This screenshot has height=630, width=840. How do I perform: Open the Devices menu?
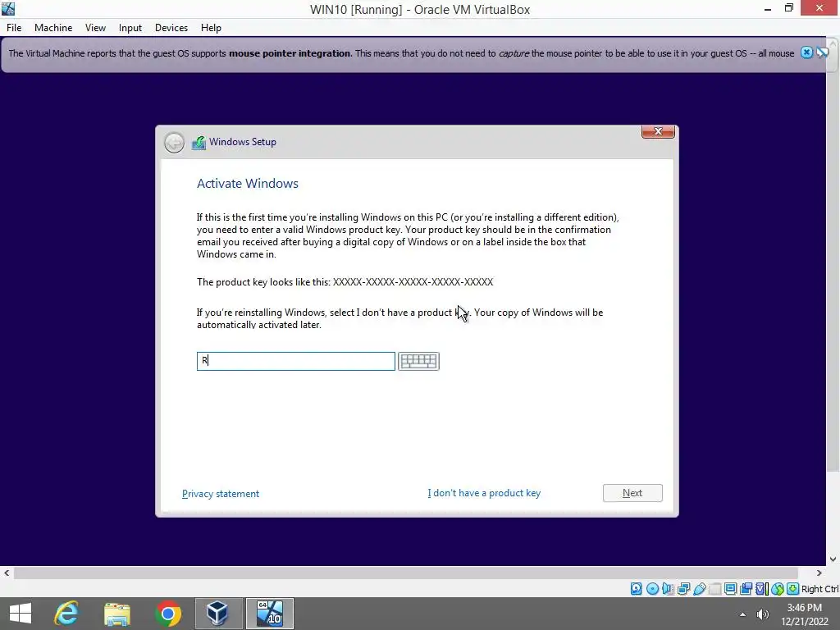tap(171, 28)
